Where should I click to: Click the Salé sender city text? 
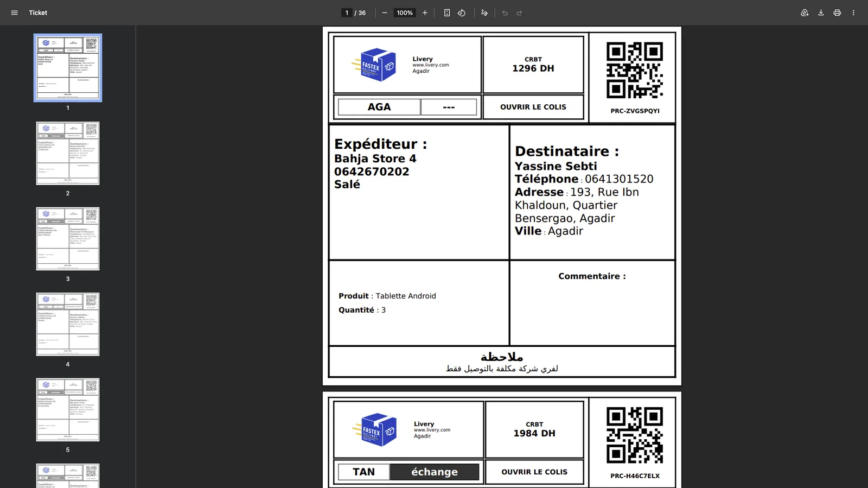[347, 185]
